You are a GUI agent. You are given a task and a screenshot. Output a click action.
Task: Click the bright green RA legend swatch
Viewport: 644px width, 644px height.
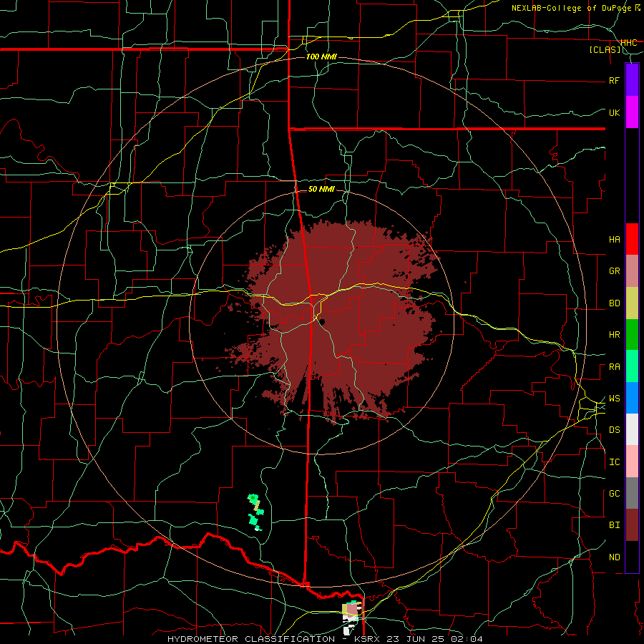(x=632, y=366)
